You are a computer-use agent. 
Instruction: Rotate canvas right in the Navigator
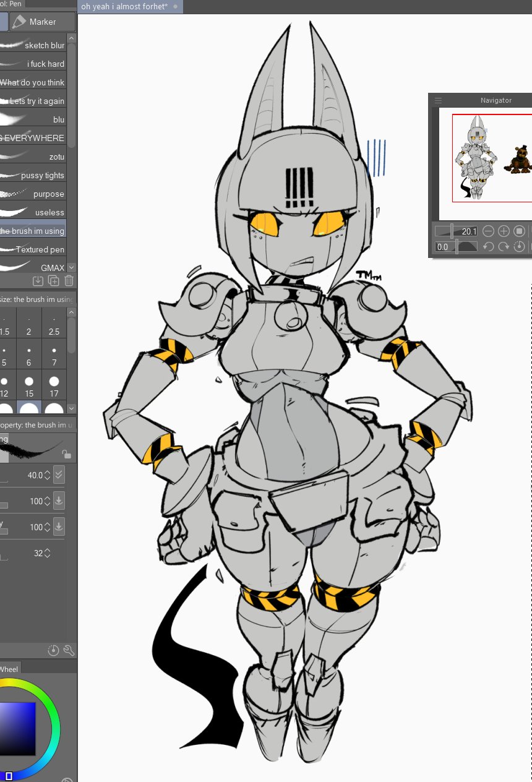(504, 246)
